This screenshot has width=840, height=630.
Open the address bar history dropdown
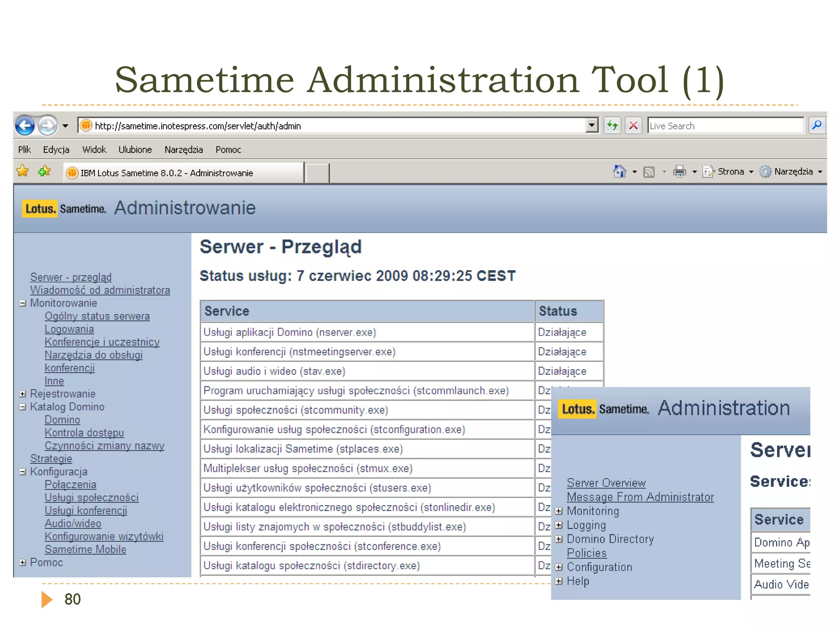click(592, 126)
